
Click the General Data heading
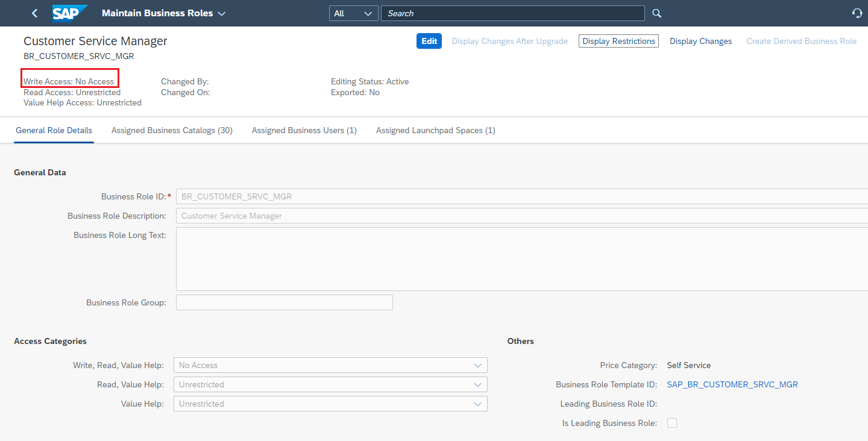click(x=40, y=172)
